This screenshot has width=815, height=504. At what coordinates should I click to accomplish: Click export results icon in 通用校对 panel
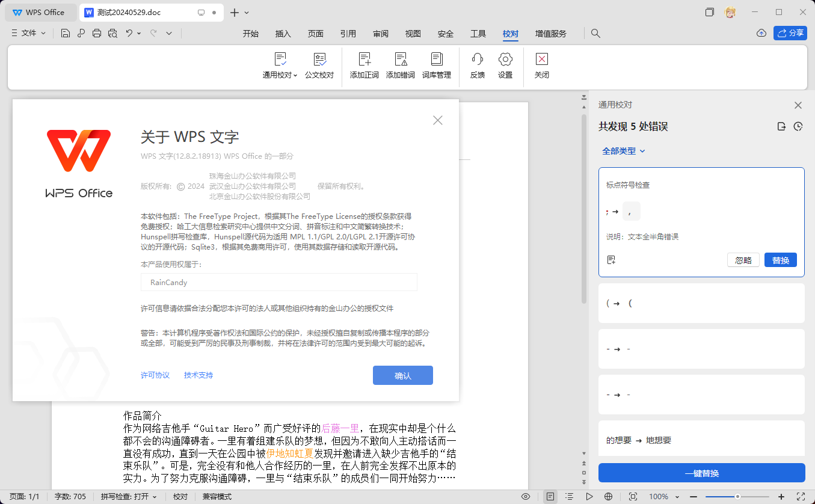(781, 126)
